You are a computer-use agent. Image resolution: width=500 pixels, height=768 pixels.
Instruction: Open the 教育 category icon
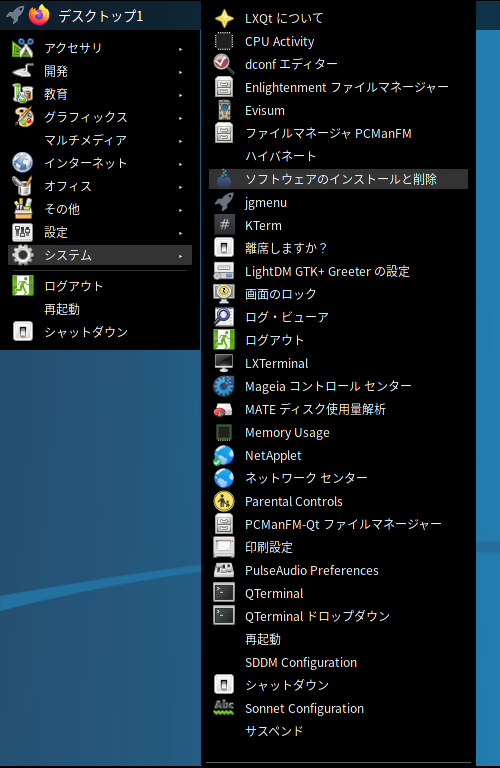click(x=23, y=94)
